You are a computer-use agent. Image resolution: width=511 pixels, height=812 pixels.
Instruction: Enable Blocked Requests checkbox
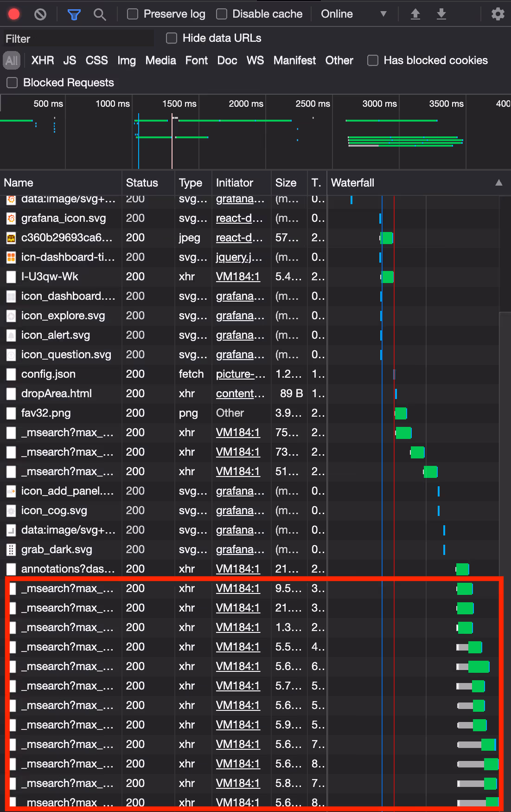tap(12, 83)
